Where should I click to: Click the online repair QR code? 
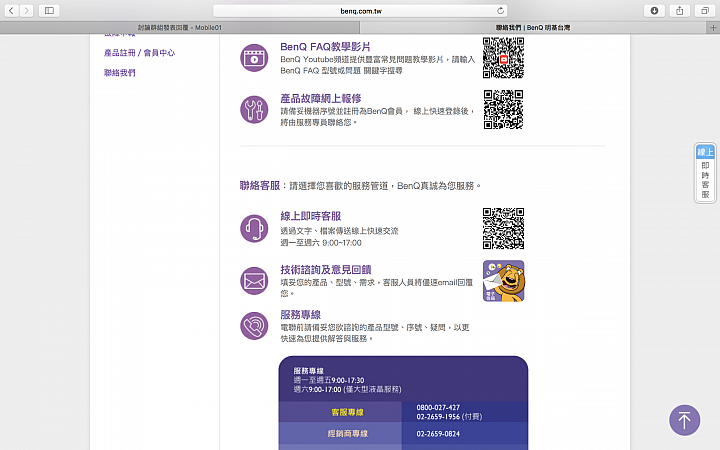tap(503, 109)
